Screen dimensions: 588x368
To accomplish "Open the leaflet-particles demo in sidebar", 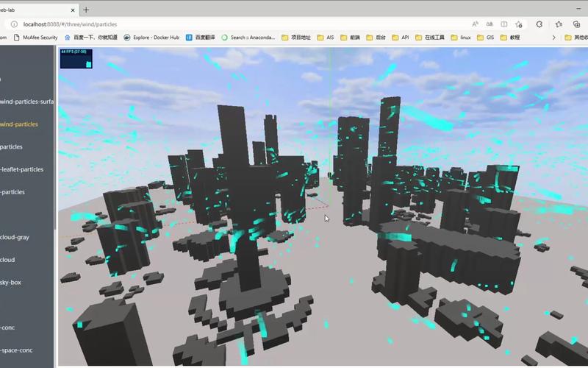I will (x=22, y=169).
